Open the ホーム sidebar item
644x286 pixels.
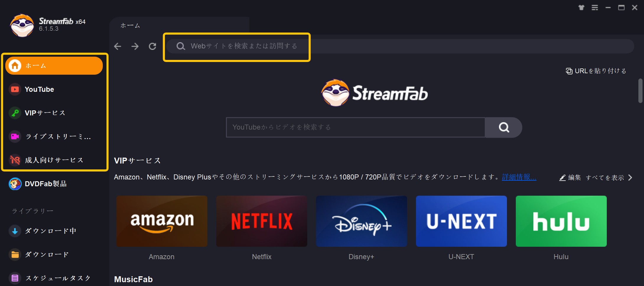54,66
